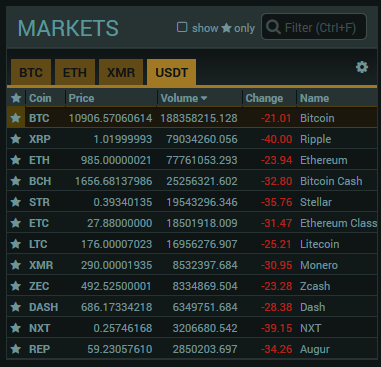Toggle favorite star for XRP row
The image size is (381, 367).
tap(16, 139)
